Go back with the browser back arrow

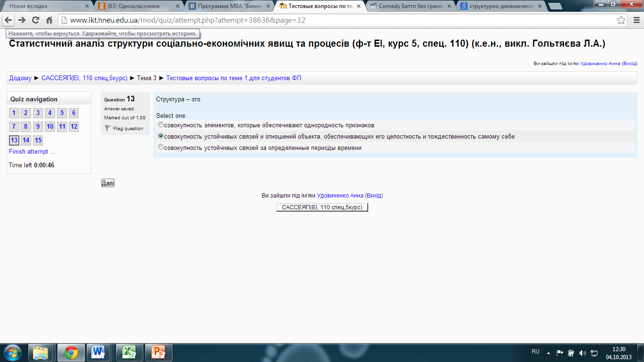click(x=8, y=20)
